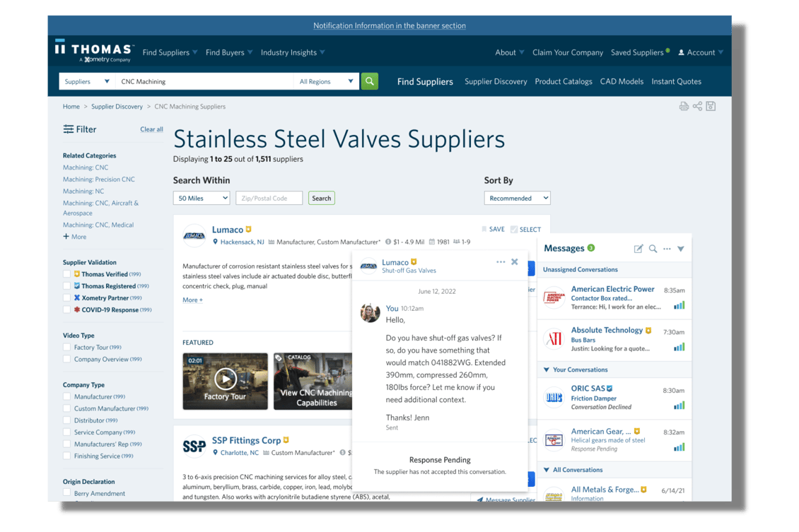Check the Distributor company type
Image resolution: width=799 pixels, height=532 pixels.
click(67, 420)
